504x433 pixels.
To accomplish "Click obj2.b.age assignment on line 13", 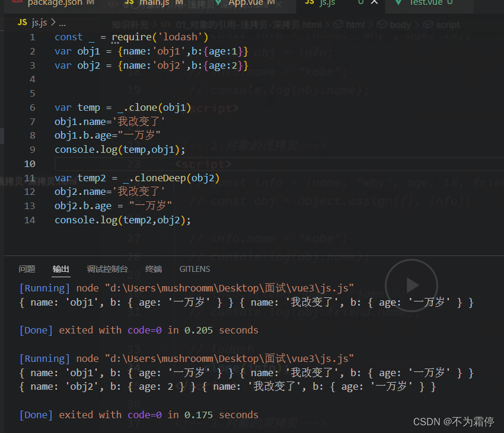I will coord(113,206).
